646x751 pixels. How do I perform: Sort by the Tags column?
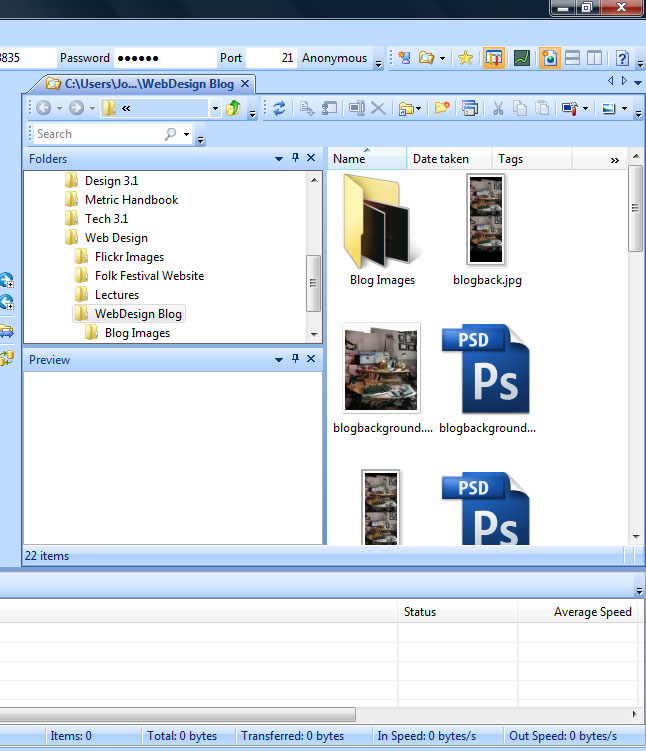(x=532, y=159)
